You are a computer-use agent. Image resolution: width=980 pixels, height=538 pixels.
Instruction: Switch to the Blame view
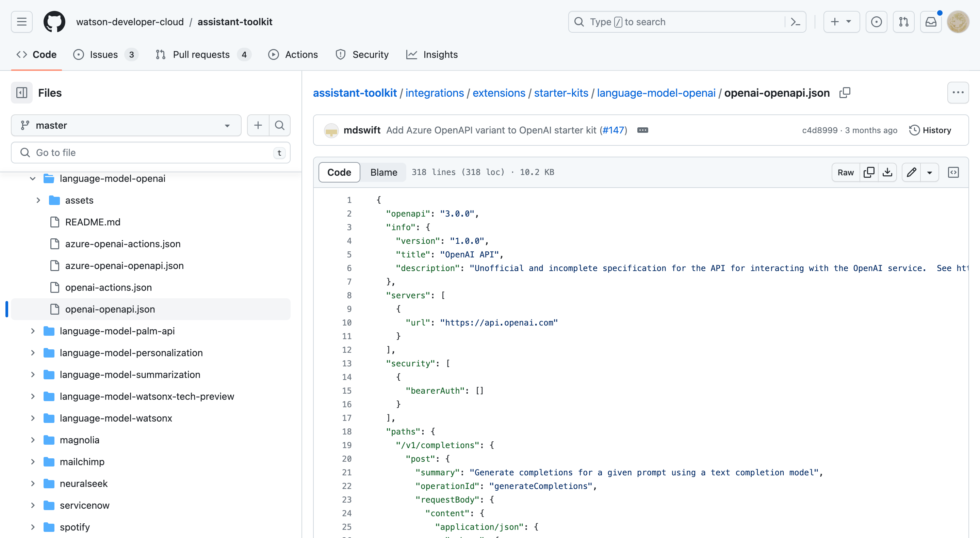(383, 172)
